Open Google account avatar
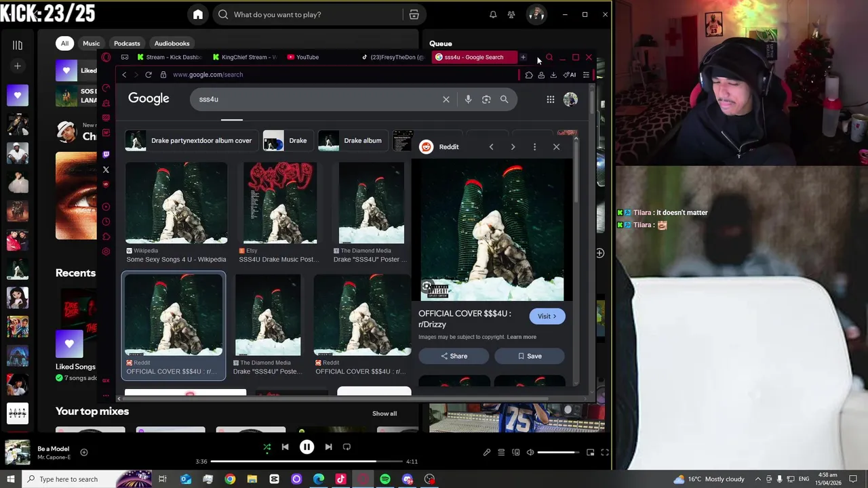Viewport: 868px width, 488px height. 570,100
